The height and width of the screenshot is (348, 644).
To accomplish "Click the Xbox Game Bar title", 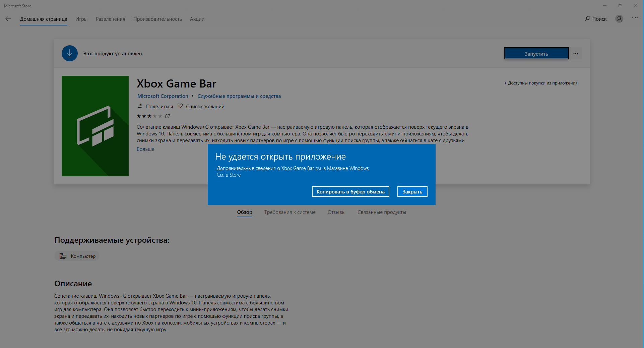I will coord(177,83).
